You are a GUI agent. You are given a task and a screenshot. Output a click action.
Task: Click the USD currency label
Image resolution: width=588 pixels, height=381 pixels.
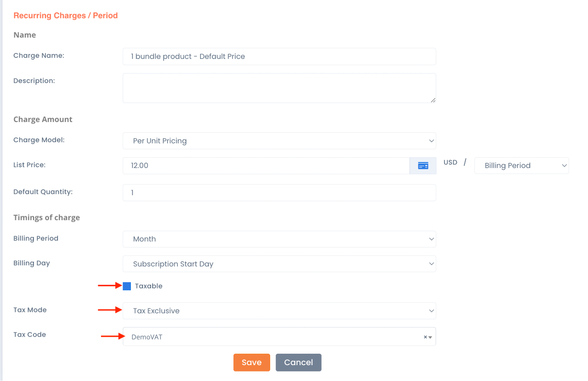[x=450, y=162]
